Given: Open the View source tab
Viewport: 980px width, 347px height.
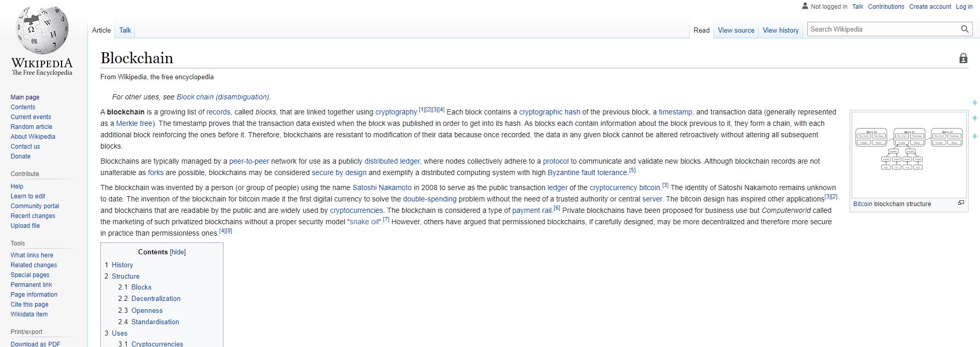Looking at the screenshot, I should tap(736, 30).
